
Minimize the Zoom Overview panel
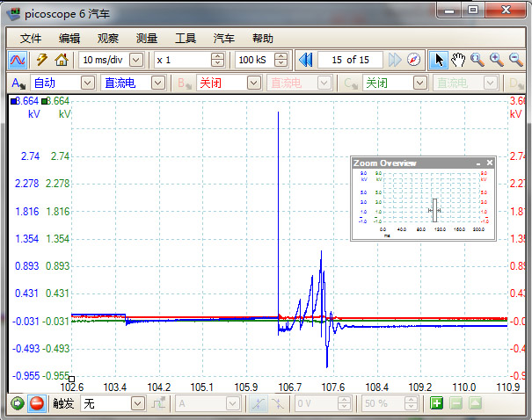[x=478, y=163]
